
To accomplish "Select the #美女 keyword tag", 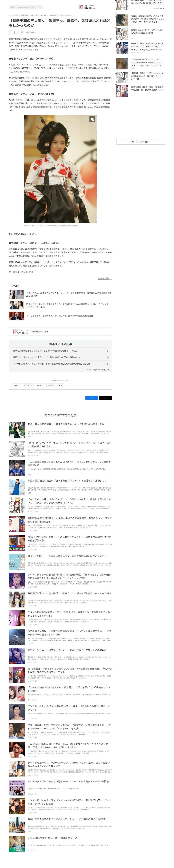I will 16,385.
